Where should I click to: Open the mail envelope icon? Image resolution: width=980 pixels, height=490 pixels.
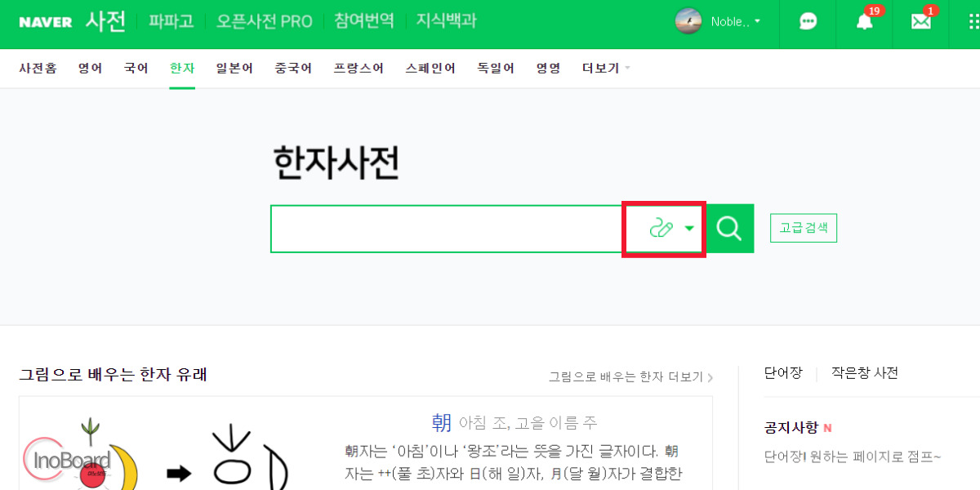tap(921, 22)
